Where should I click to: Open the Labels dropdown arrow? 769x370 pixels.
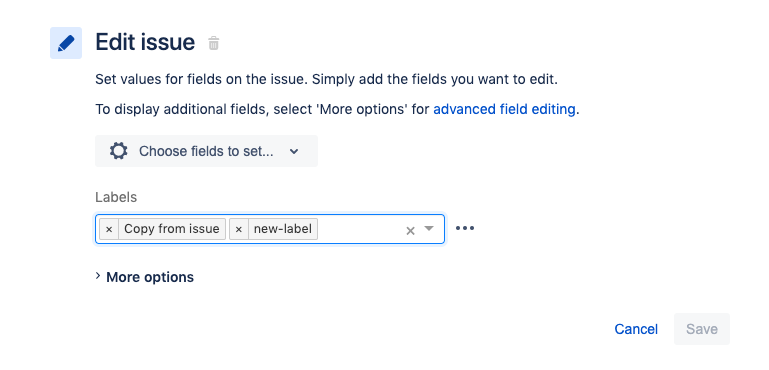point(429,228)
